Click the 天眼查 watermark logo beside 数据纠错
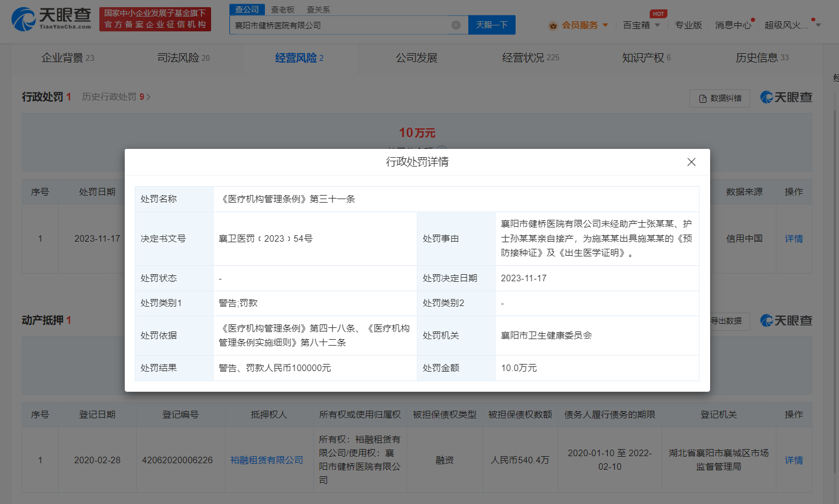 786,97
